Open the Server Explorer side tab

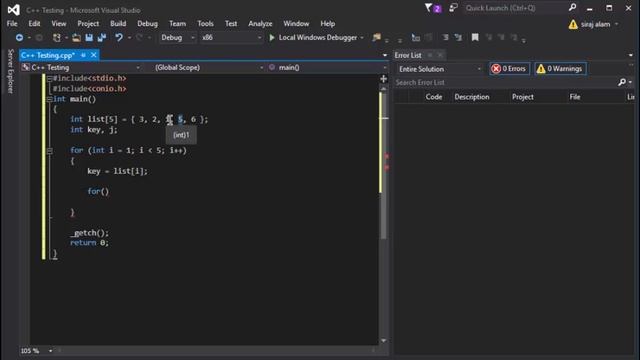point(11,71)
